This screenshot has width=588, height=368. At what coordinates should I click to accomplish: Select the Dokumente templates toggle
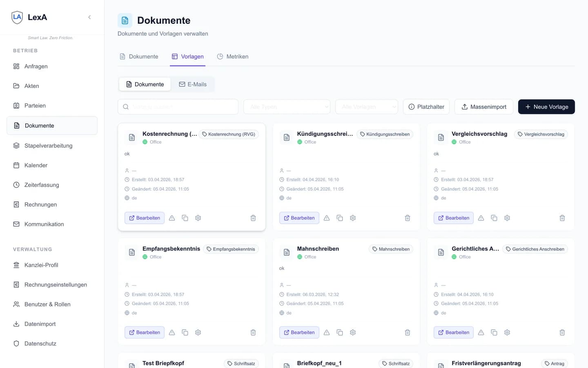pyautogui.click(x=145, y=84)
